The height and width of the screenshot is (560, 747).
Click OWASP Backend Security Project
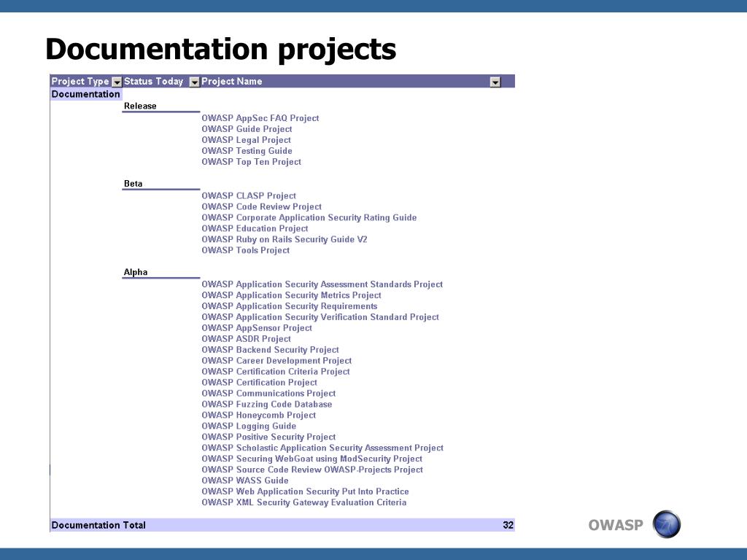[x=270, y=350]
